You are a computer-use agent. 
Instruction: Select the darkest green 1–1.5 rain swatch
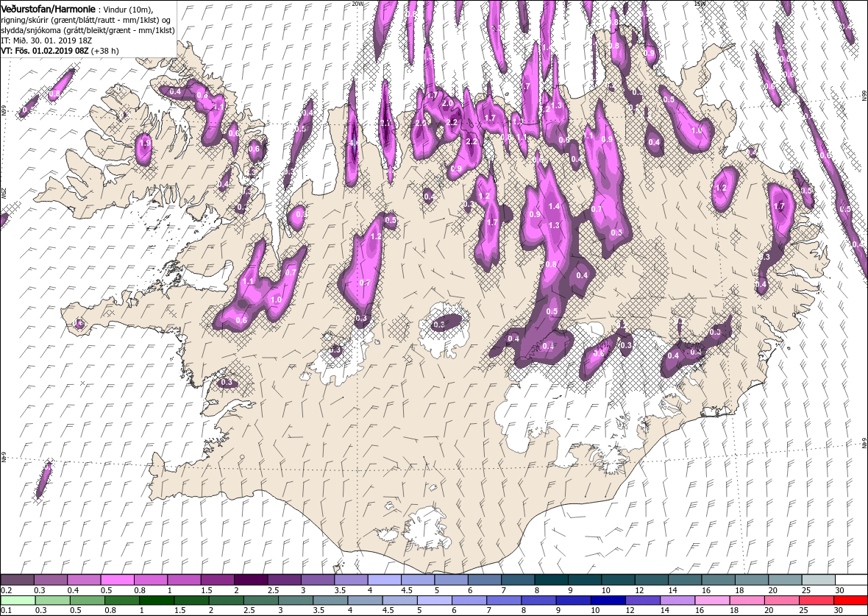pos(157,601)
